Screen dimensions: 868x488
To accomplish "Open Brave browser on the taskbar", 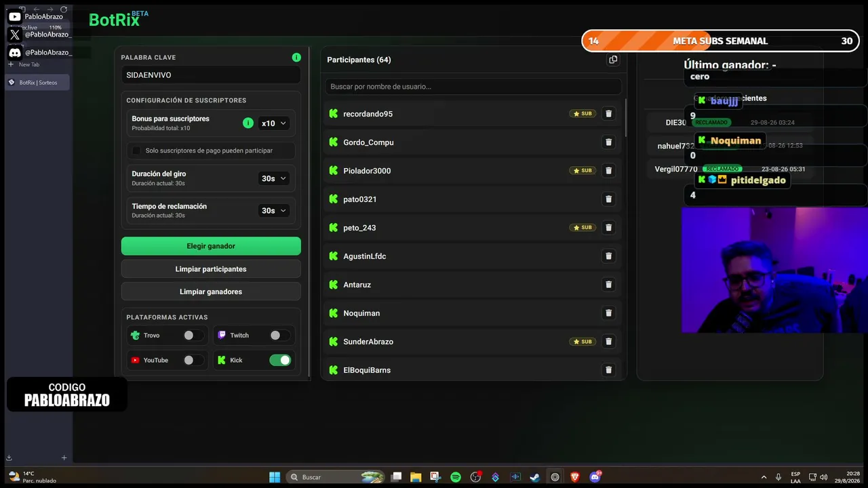I will pos(575,477).
